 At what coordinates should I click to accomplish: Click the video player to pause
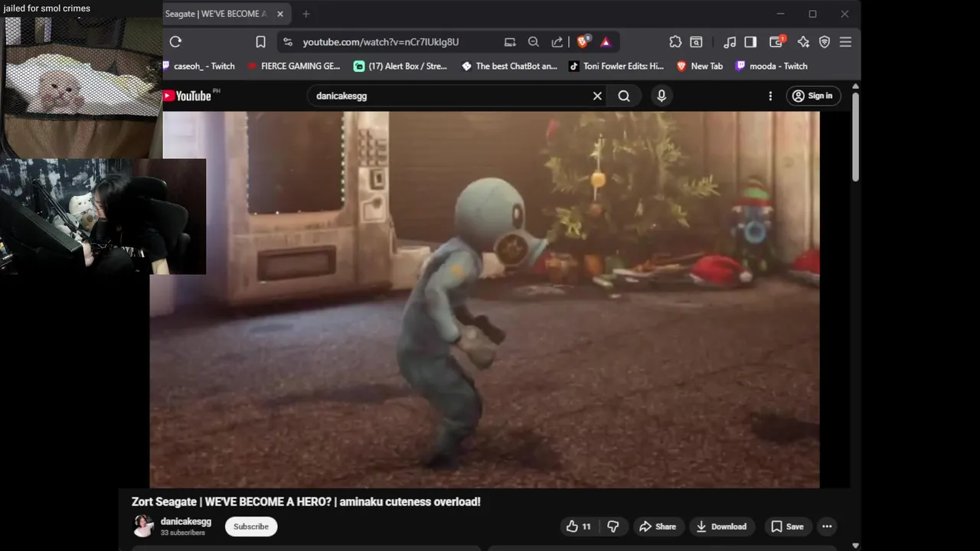(x=485, y=299)
